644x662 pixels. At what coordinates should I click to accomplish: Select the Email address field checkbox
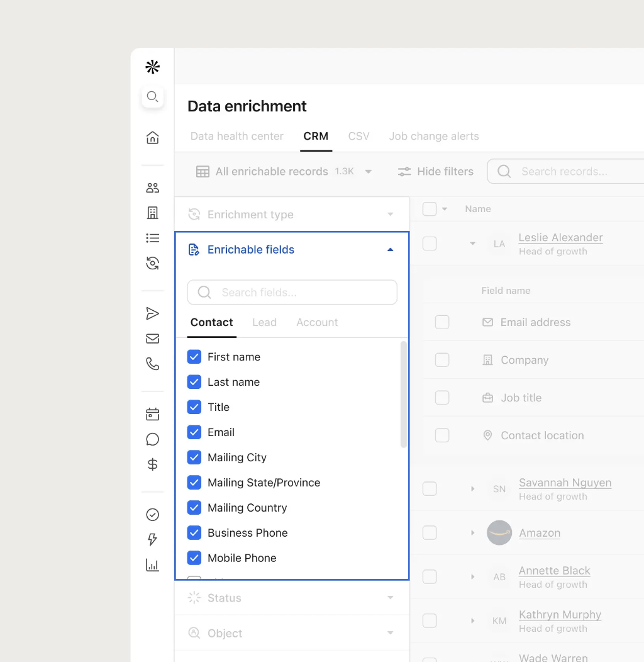[x=442, y=322]
